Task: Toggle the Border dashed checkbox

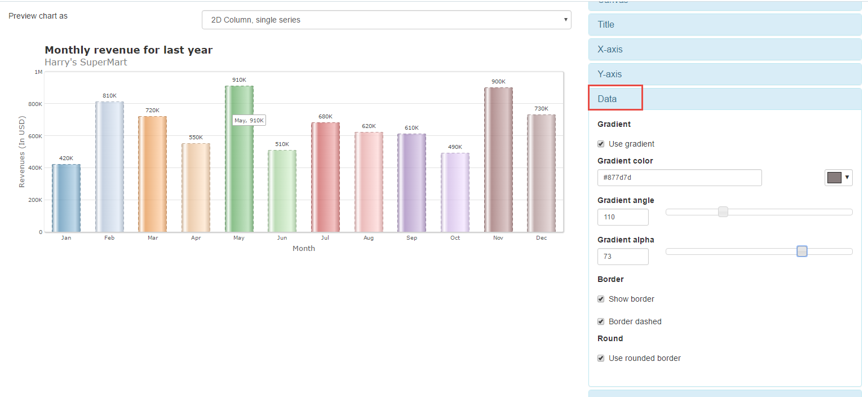Action: [601, 321]
